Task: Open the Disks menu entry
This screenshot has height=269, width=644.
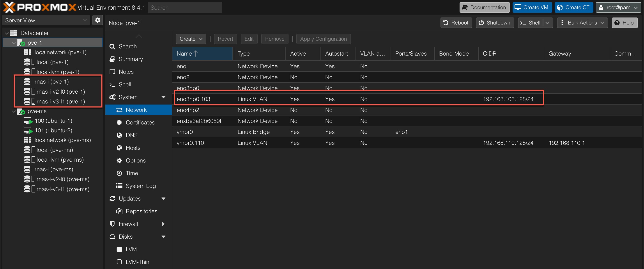Action: coord(138,237)
